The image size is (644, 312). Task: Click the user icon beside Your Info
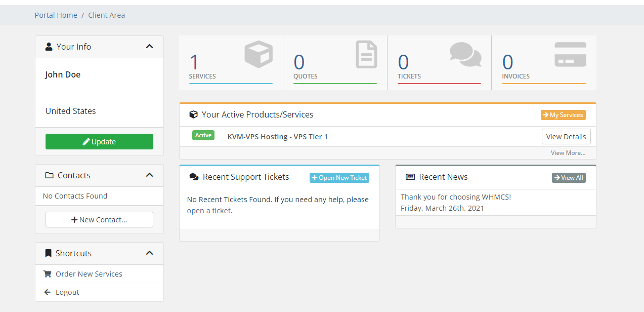coord(49,47)
